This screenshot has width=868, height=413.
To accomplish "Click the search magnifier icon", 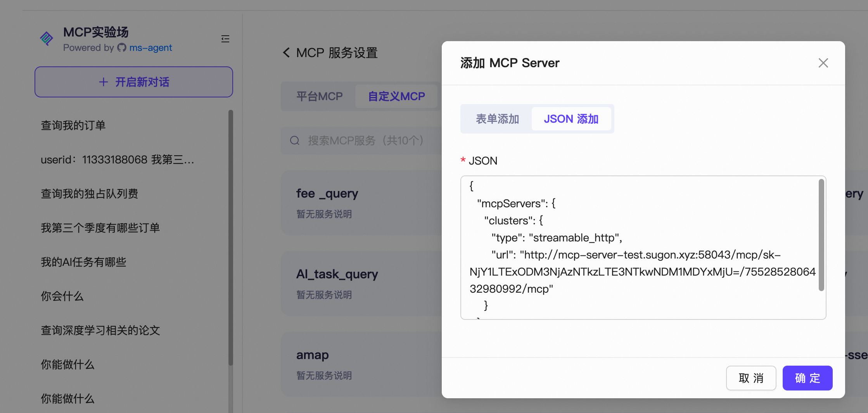I will tap(295, 141).
